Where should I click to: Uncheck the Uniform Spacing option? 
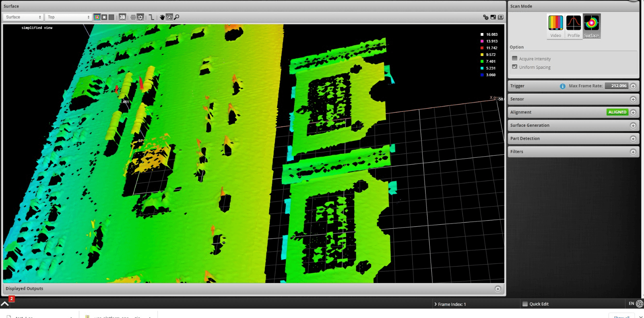click(514, 67)
